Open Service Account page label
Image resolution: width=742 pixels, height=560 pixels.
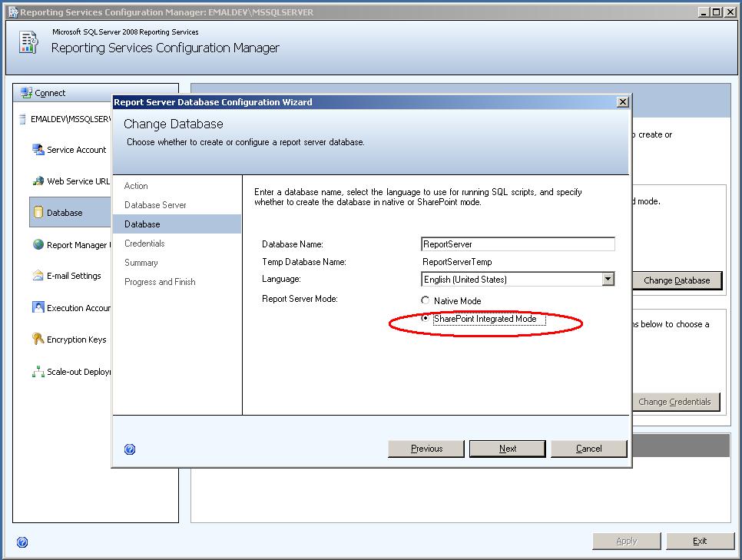pos(77,150)
